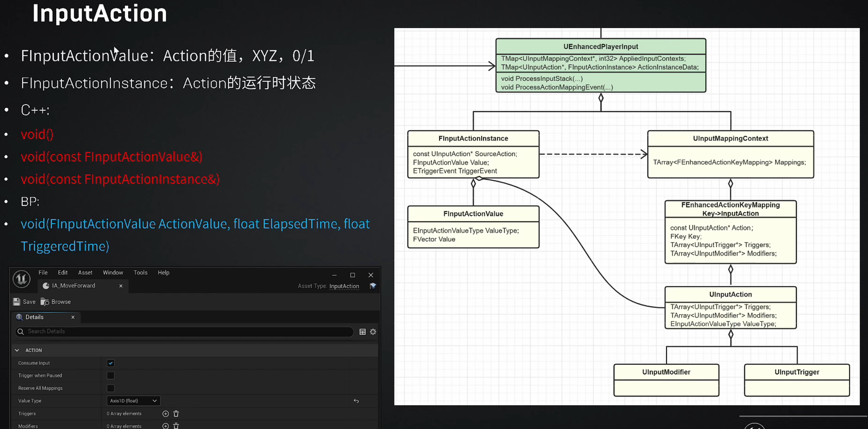Image resolution: width=868 pixels, height=429 pixels.
Task: Click the Browse button label
Action: [61, 302]
